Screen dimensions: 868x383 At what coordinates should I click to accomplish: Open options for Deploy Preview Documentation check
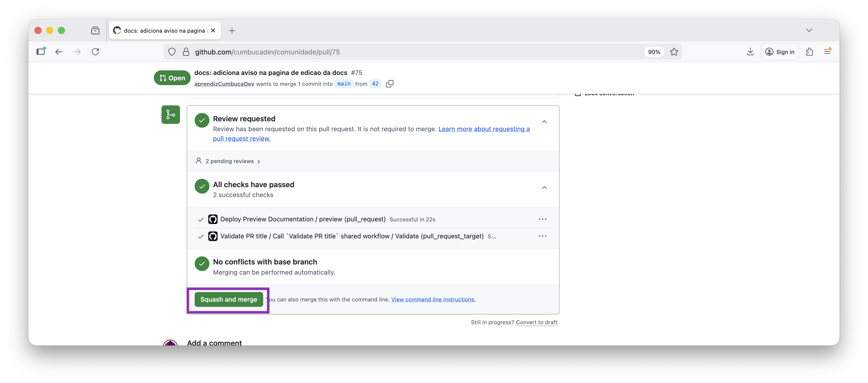click(542, 219)
